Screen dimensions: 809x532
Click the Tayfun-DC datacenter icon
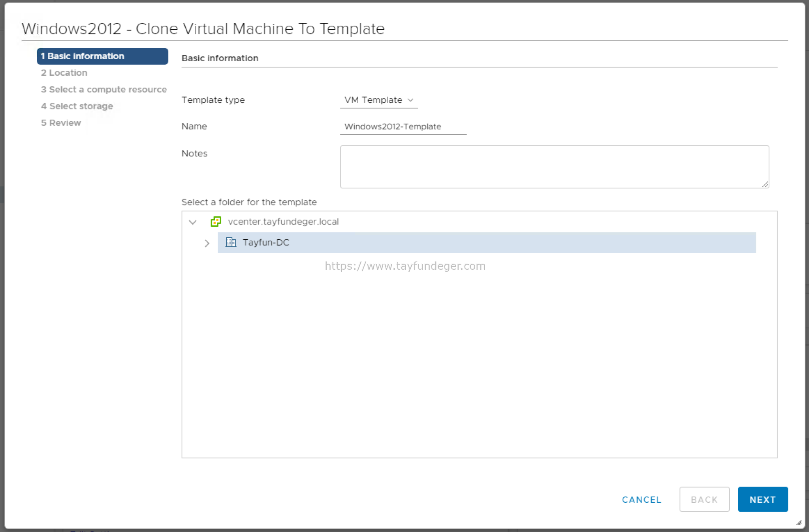click(x=231, y=242)
